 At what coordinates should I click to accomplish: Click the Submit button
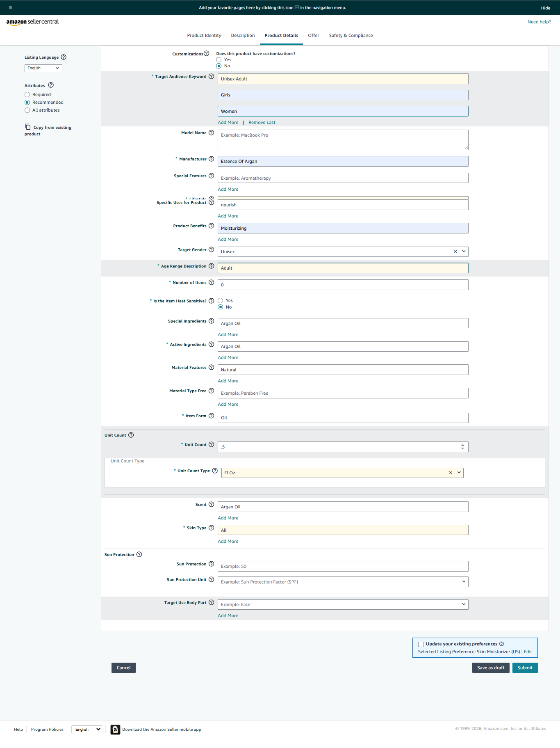coord(525,668)
